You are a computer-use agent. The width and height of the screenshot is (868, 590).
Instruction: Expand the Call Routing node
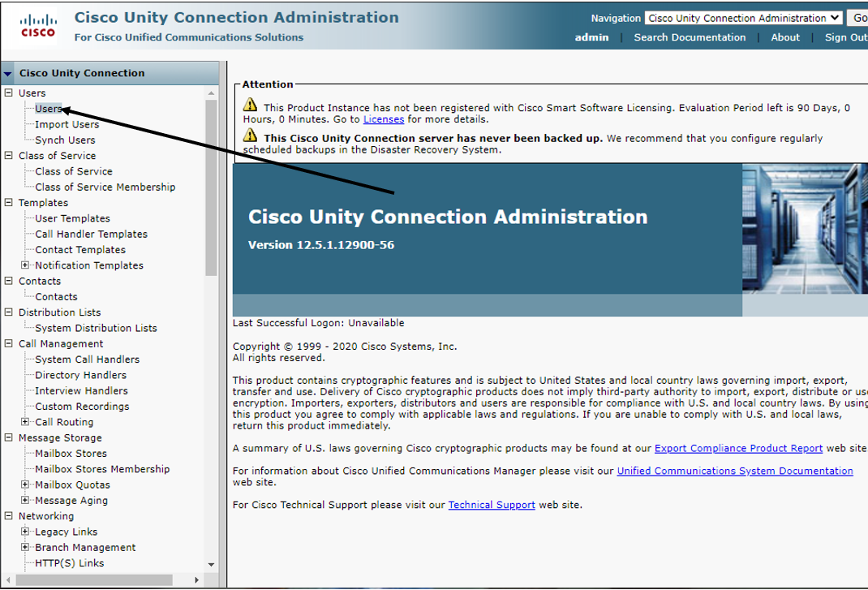[25, 422]
